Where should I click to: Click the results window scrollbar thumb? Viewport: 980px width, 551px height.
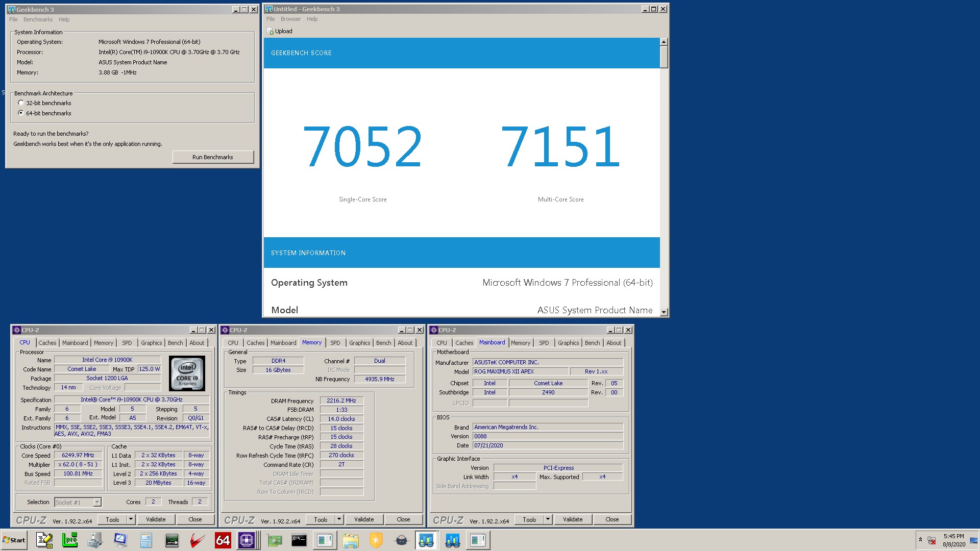pos(664,57)
